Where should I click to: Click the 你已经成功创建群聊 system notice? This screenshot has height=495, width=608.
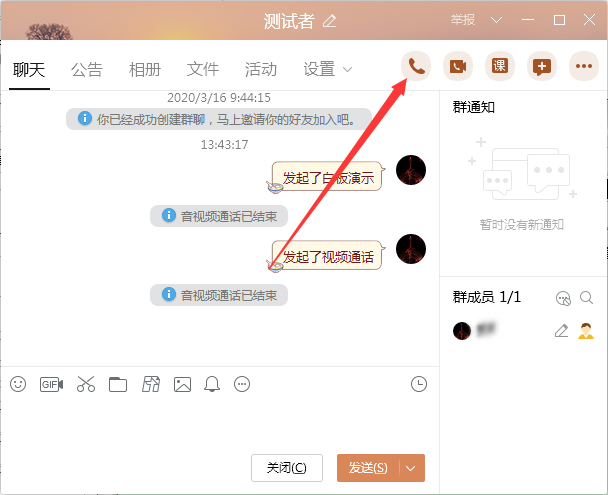(219, 119)
